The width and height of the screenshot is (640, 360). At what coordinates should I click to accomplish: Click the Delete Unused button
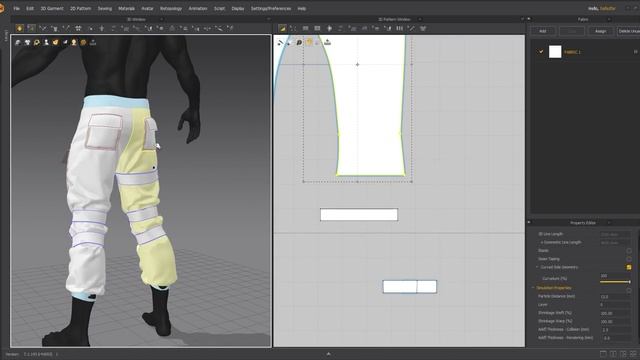628,31
